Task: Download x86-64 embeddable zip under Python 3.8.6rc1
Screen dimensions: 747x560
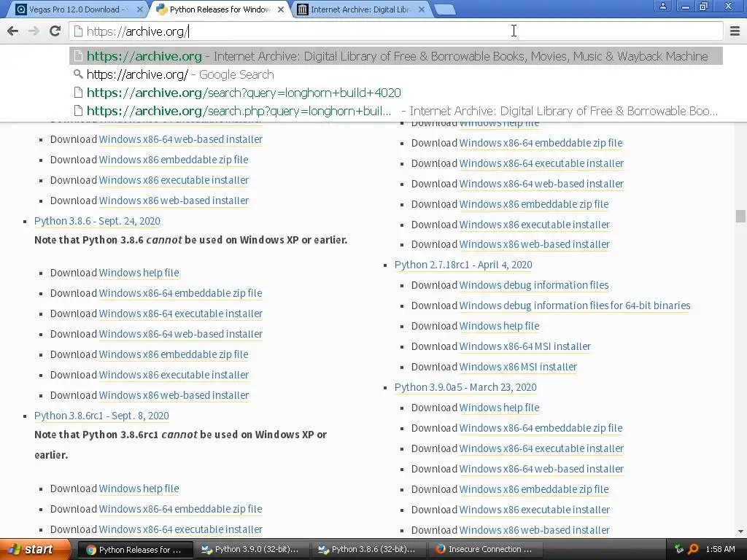Action: tap(181, 509)
